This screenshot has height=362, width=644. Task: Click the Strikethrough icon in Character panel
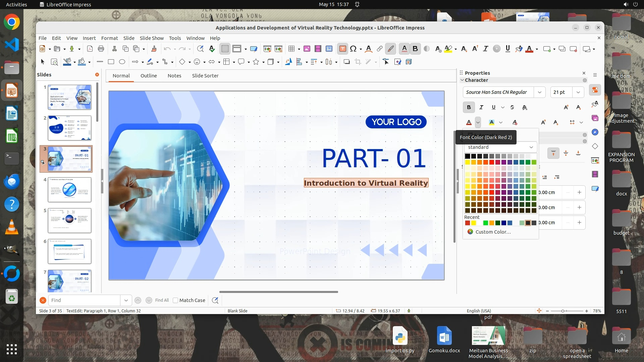tap(512, 107)
